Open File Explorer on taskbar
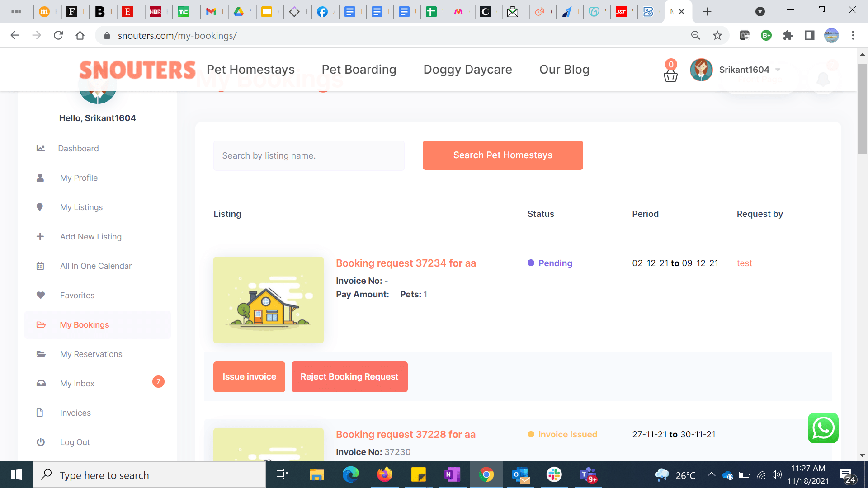 point(316,475)
